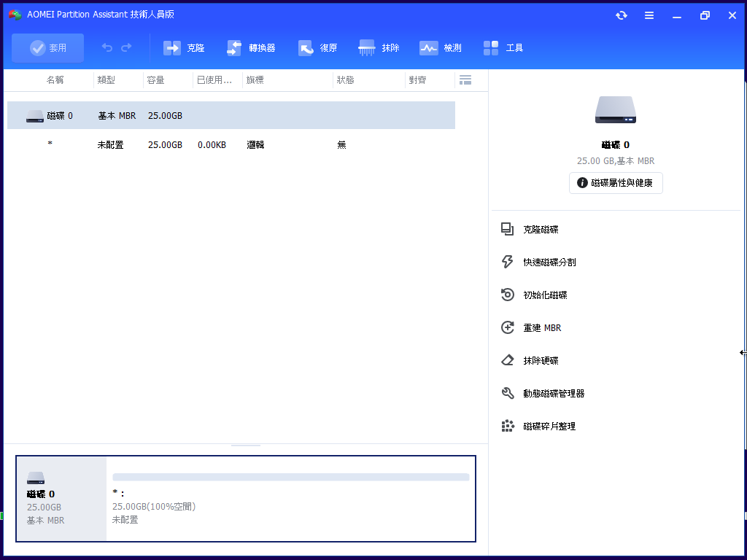Open 動態磁碟管理器 dynamic disk manager
The height and width of the screenshot is (560, 747).
click(x=554, y=394)
